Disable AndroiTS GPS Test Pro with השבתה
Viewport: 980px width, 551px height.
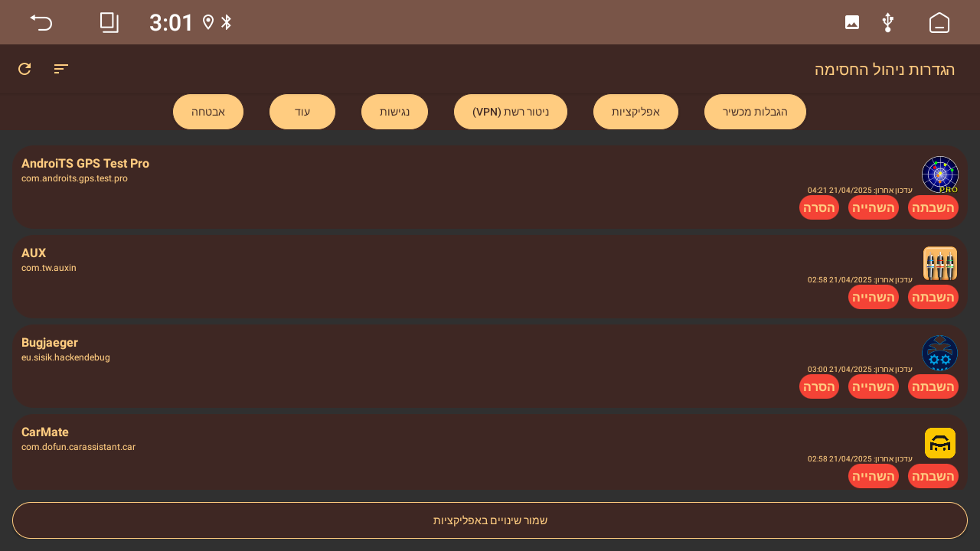pos(933,207)
